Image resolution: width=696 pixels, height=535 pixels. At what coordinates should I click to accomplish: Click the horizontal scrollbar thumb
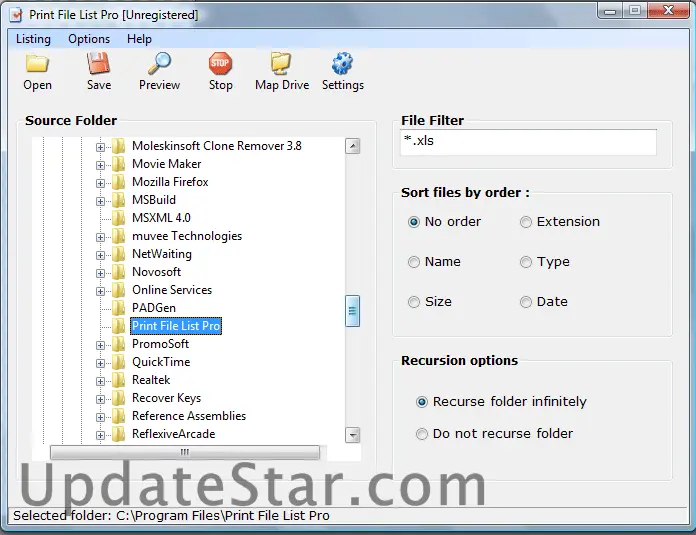click(x=185, y=452)
